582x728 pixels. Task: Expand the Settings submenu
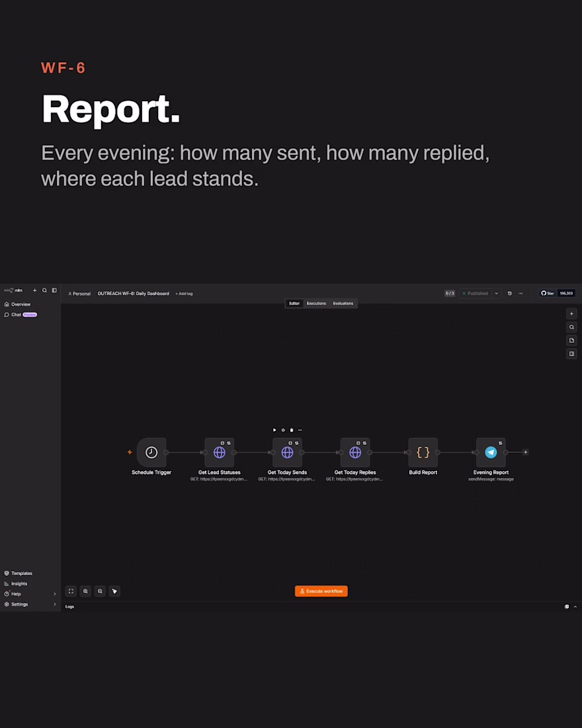click(55, 604)
